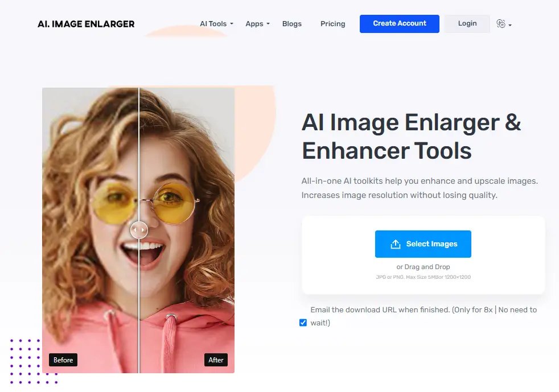Screen dimensions: 559x392
Task: Click the AI. IMAGE ENLARGER logo
Action: coord(85,24)
